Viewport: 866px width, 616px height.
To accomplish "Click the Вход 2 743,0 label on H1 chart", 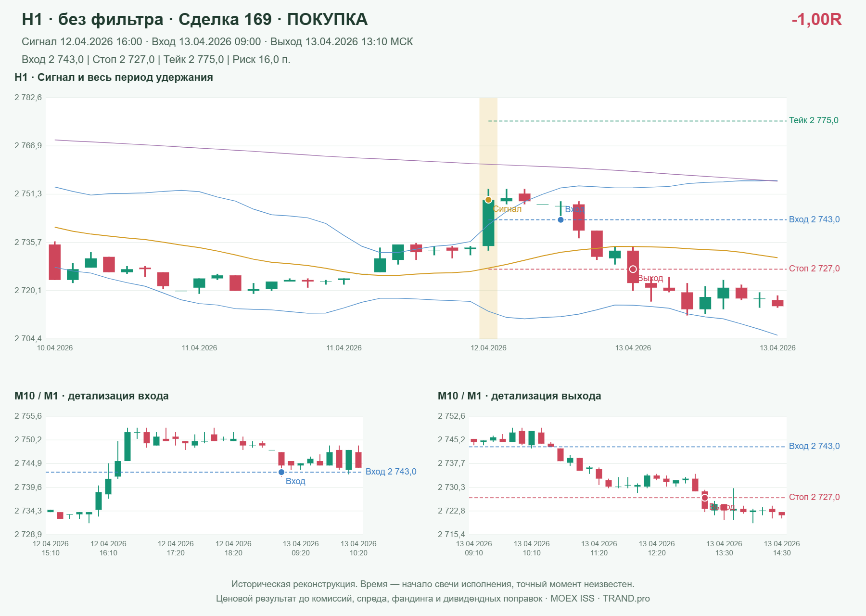I will (814, 219).
